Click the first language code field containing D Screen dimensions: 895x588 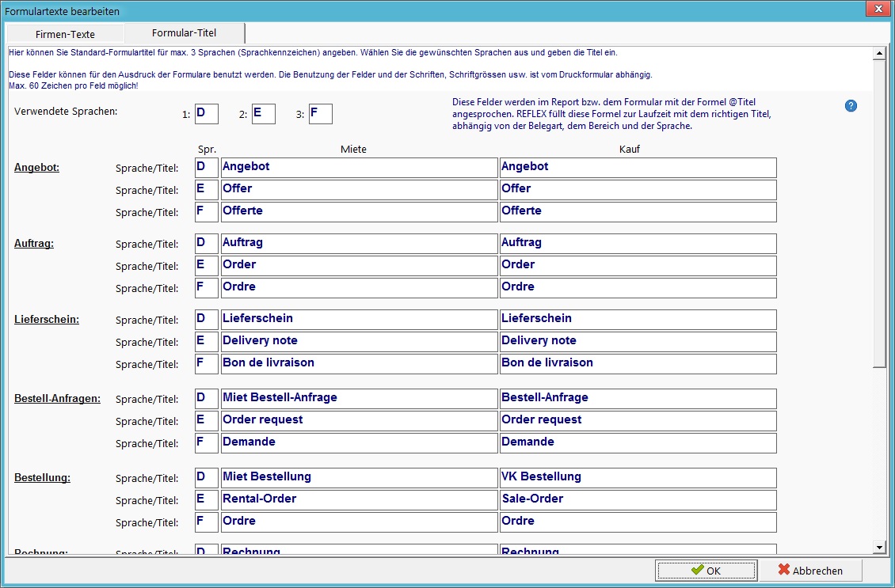(x=206, y=114)
